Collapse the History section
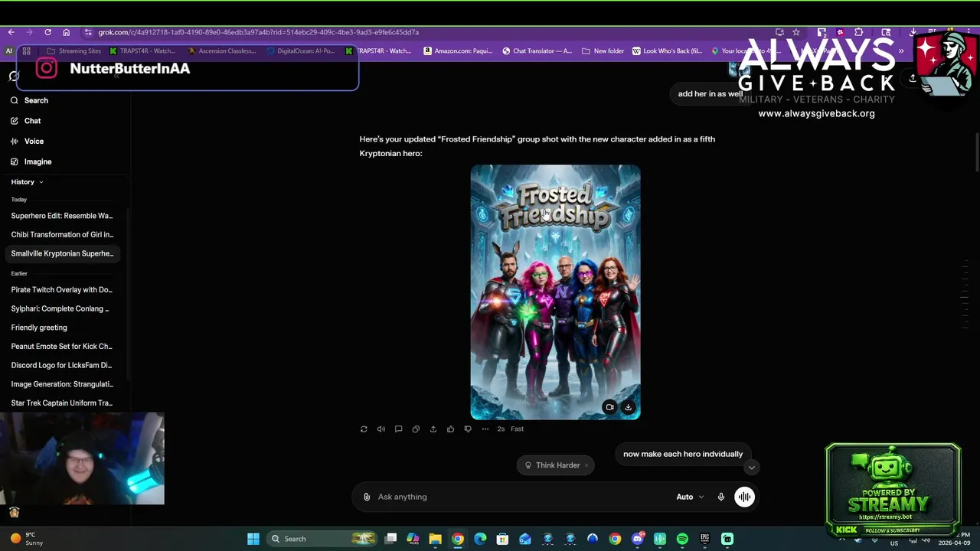Viewport: 980px width, 551px height. 27,182
